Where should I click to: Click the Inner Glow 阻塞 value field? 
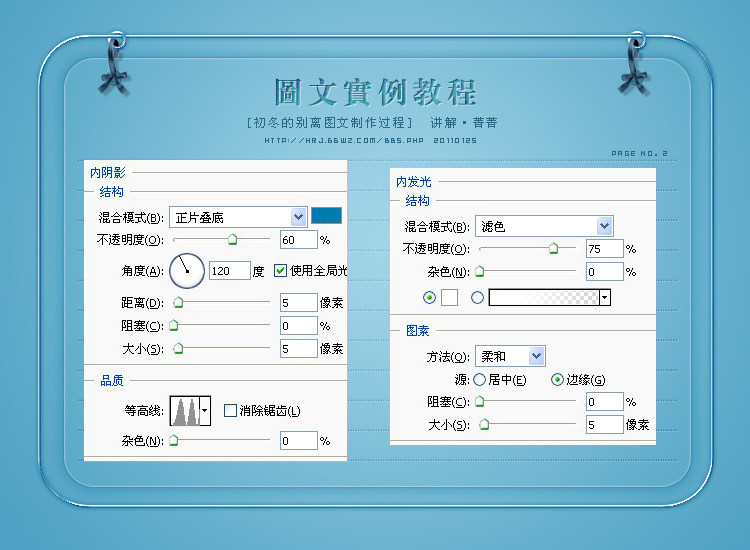pyautogui.click(x=605, y=402)
